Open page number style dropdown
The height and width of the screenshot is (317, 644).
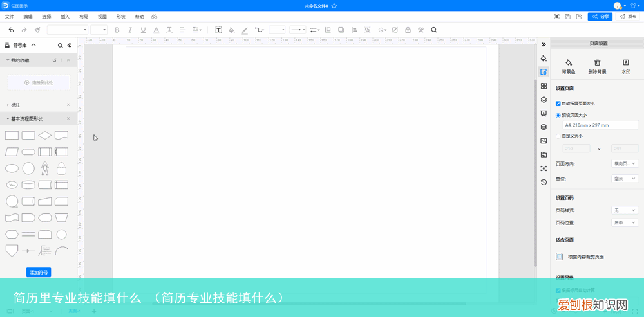(625, 210)
